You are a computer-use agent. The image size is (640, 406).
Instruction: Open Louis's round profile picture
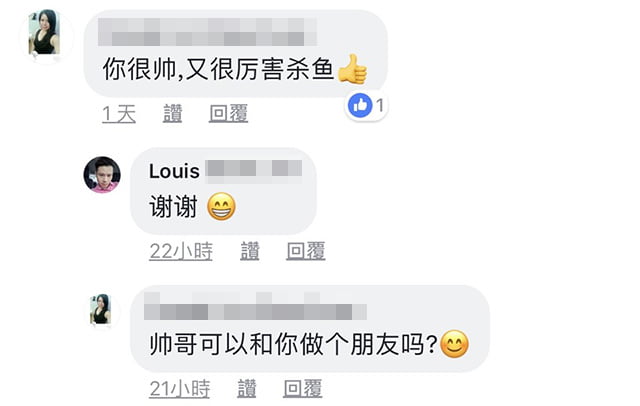102,174
